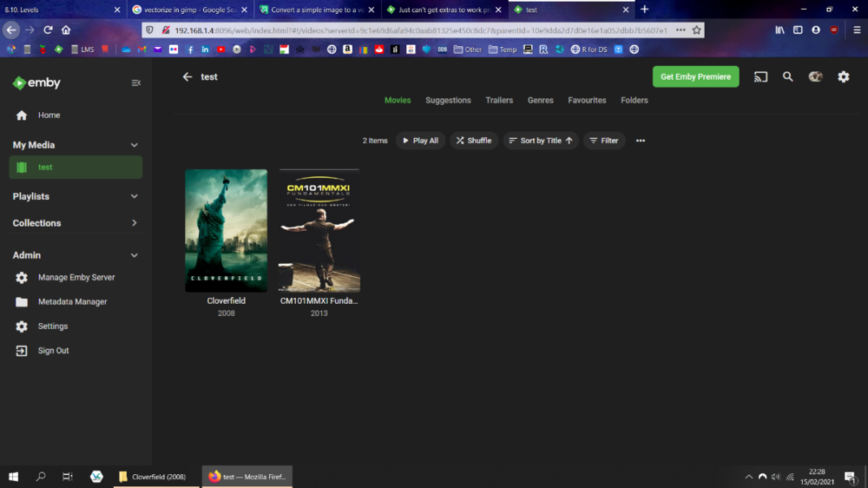Collapse the My Media section
This screenshot has height=488, width=868.
coord(134,145)
